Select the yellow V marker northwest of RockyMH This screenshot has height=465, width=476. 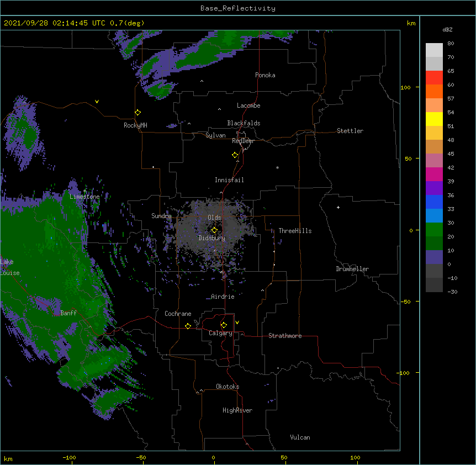point(97,102)
